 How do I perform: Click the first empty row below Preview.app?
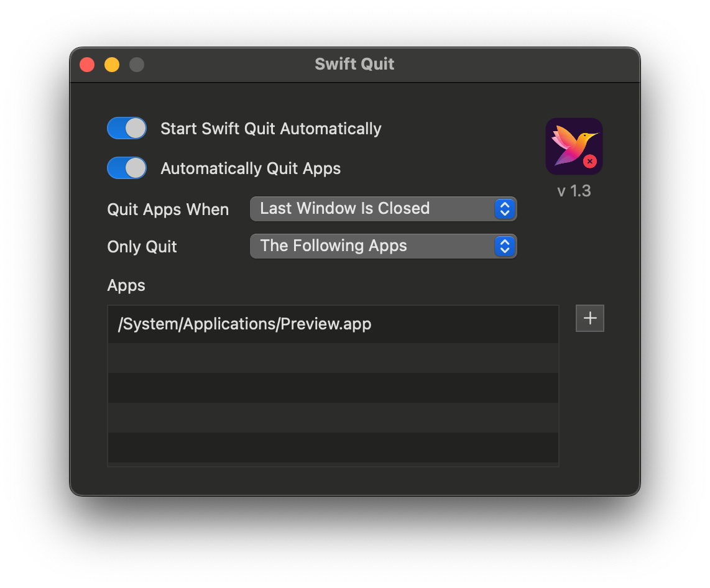(x=333, y=358)
